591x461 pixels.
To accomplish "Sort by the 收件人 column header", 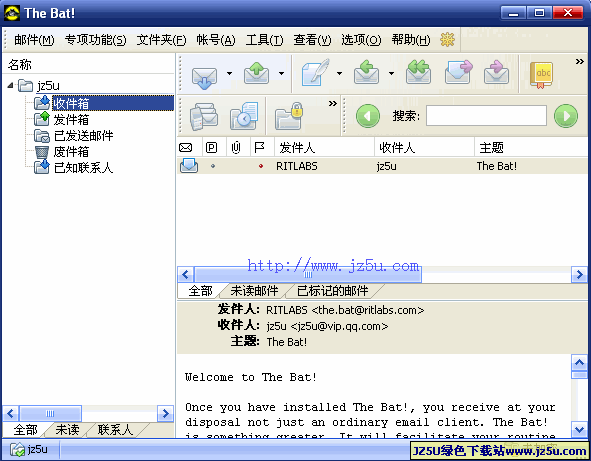I will (424, 147).
